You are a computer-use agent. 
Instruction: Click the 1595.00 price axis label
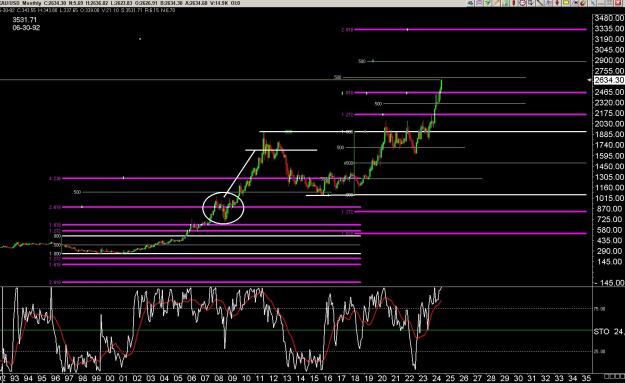(609, 156)
